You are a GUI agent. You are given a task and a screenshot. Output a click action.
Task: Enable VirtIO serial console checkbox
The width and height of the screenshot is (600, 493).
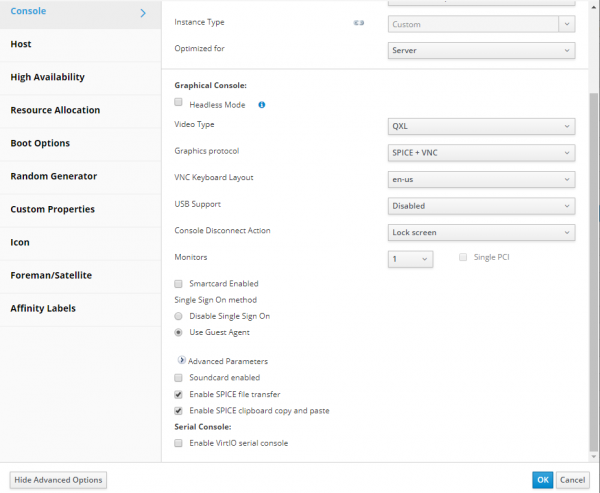[x=179, y=442]
